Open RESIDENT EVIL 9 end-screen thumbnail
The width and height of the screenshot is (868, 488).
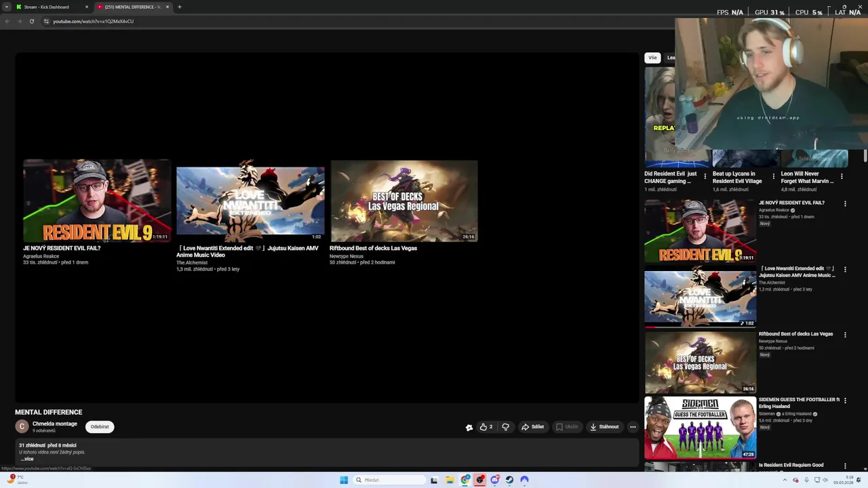pos(97,201)
